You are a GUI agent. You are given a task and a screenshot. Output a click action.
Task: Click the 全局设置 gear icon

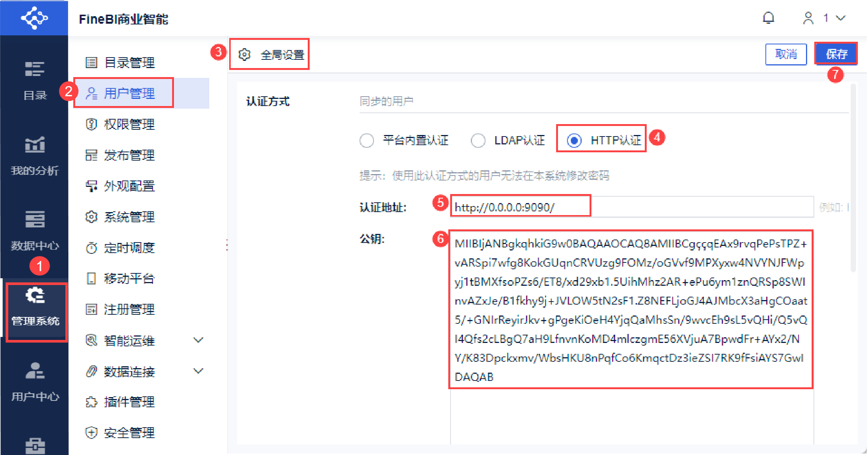coord(244,55)
